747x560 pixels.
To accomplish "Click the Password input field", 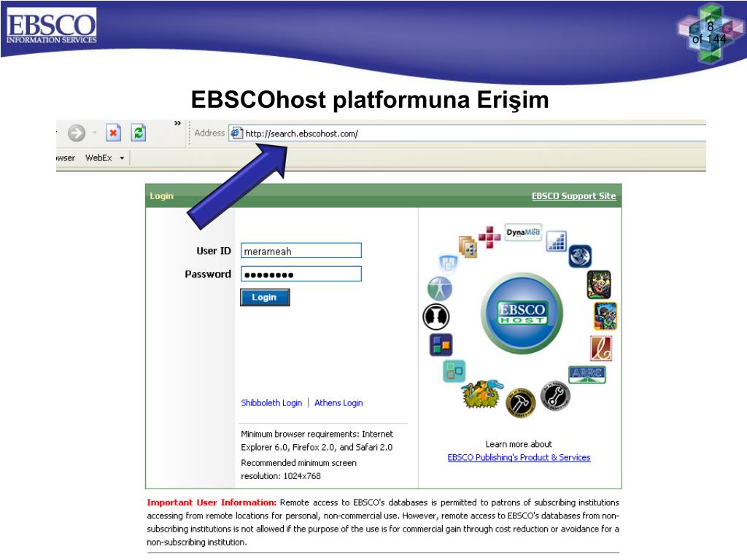I will (x=301, y=274).
